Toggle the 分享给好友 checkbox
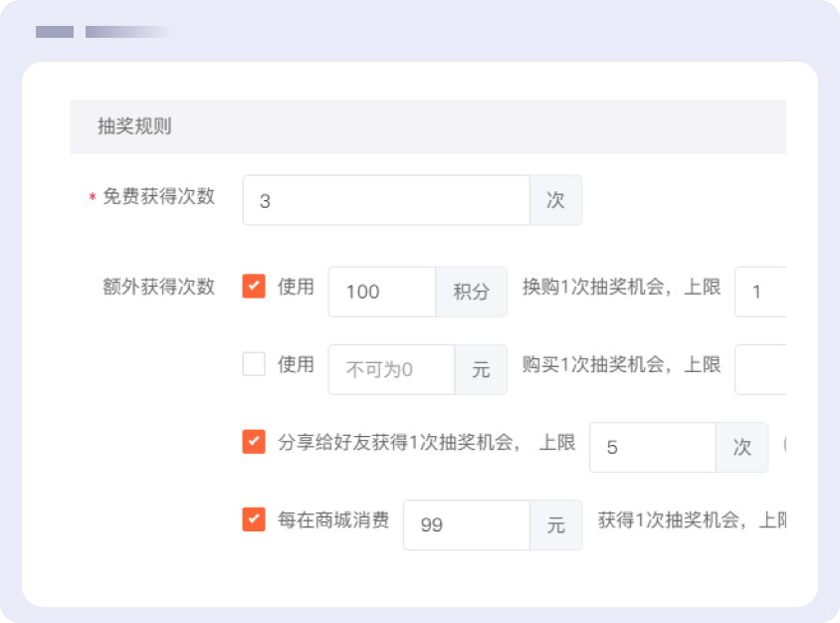The image size is (840, 623). 254,442
